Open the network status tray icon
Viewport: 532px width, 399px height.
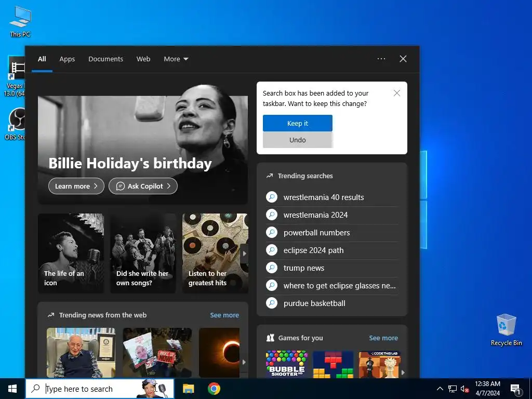click(453, 389)
